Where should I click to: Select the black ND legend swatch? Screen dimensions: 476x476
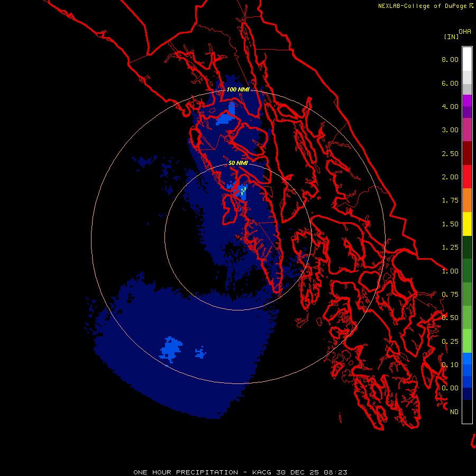pos(467,411)
